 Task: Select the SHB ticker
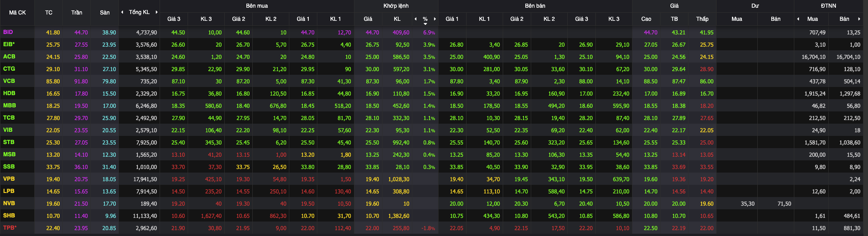pyautogui.click(x=9, y=216)
